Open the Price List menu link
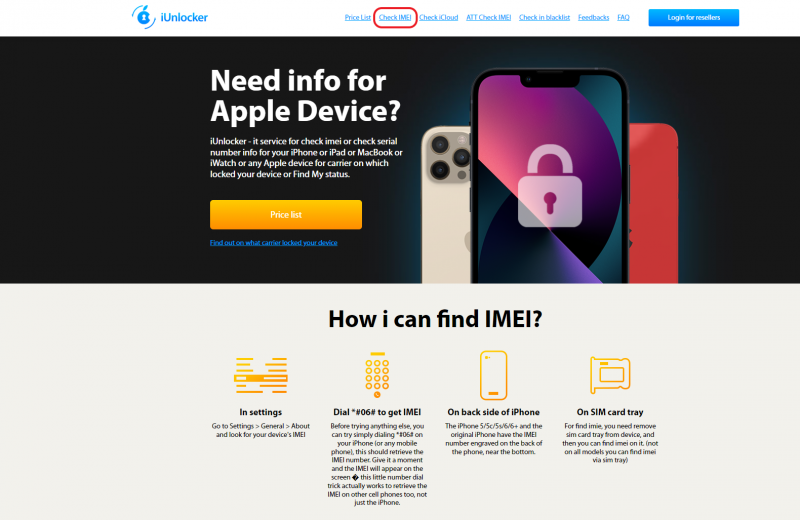The height and width of the screenshot is (520, 800). [358, 17]
